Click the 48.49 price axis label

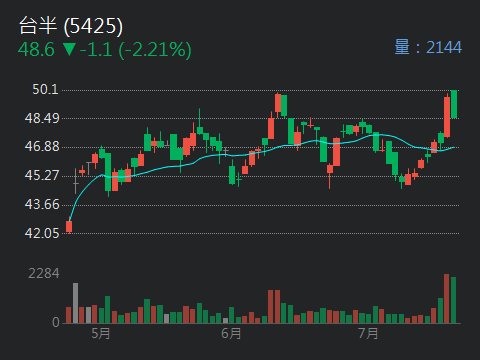point(42,118)
